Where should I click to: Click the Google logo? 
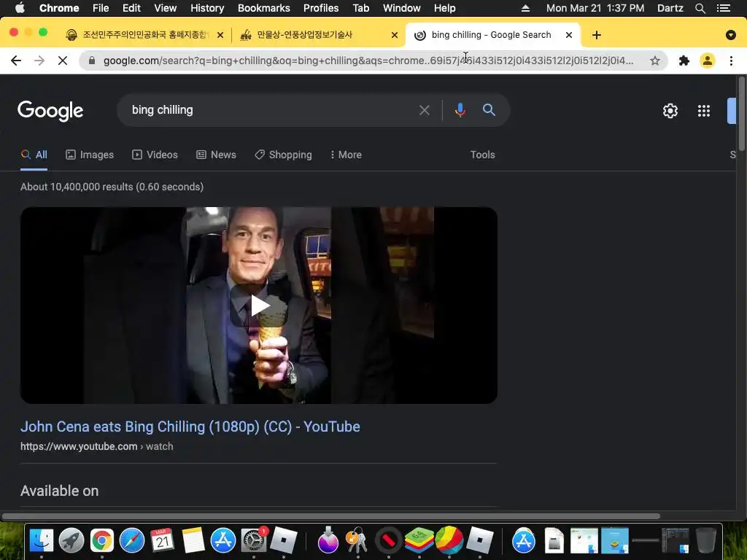tap(50, 111)
